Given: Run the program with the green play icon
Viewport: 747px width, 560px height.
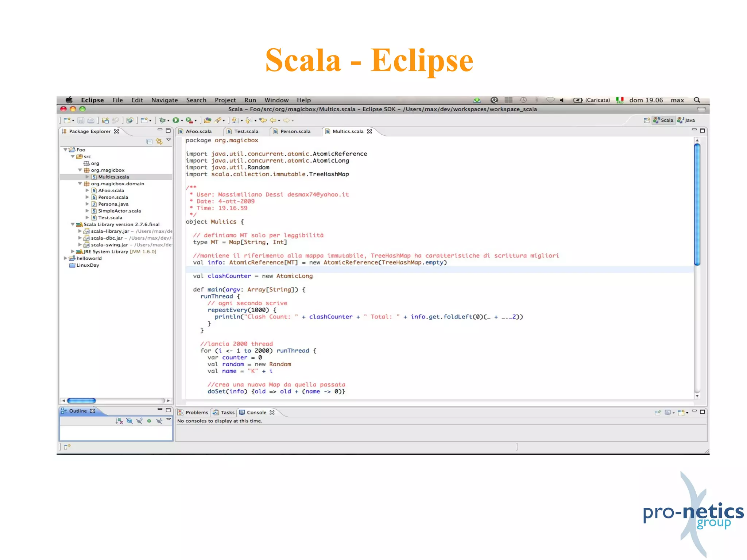Looking at the screenshot, I should 176,120.
